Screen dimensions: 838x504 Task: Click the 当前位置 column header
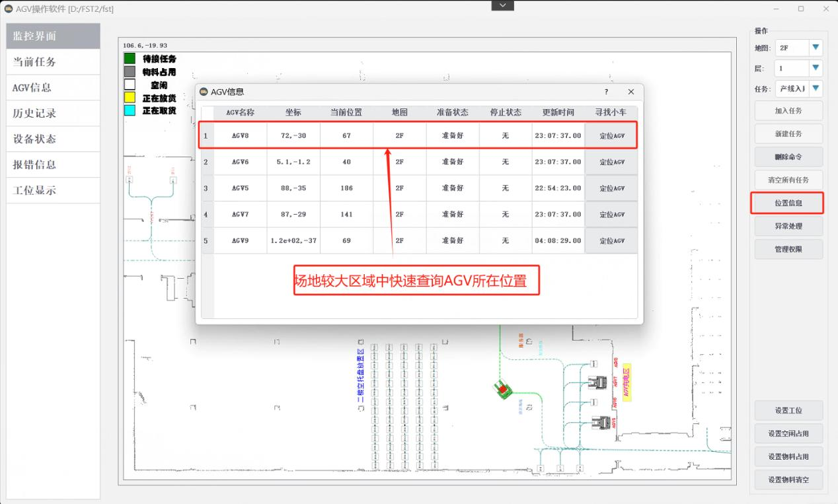346,112
